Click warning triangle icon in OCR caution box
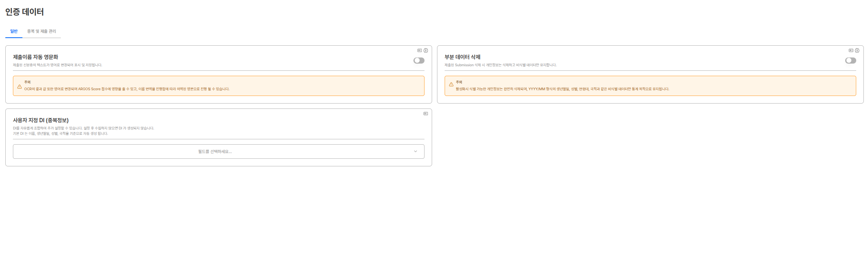 point(19,86)
